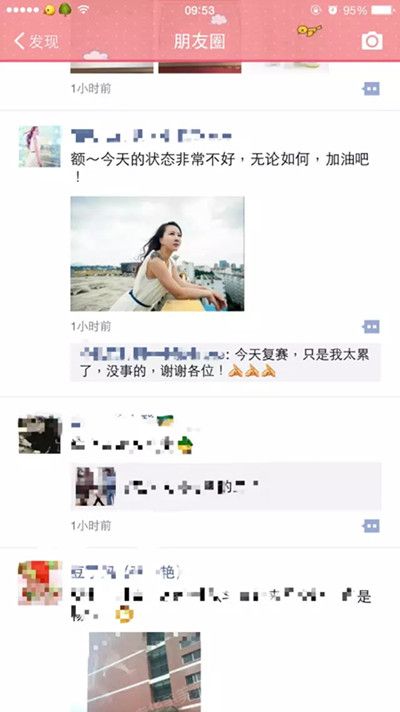Viewport: 400px width, 712px height.
Task: View the red building photo
Action: click(x=144, y=672)
